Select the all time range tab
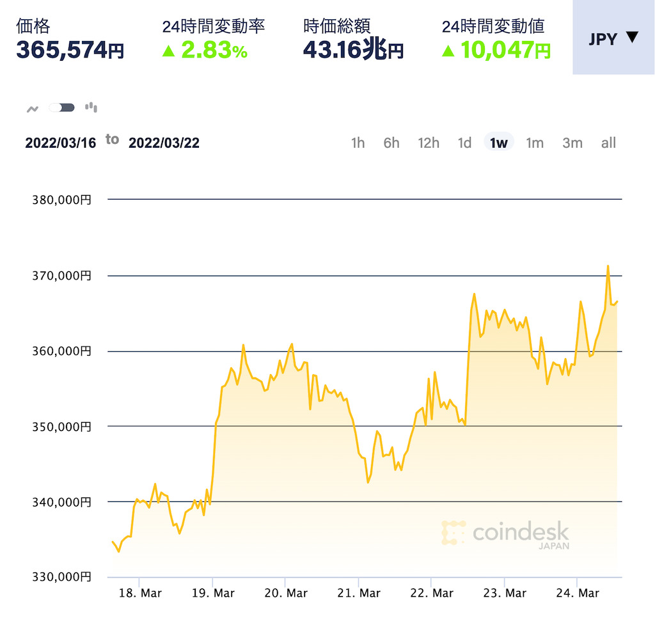Image resolution: width=655 pixels, height=644 pixels. point(608,143)
